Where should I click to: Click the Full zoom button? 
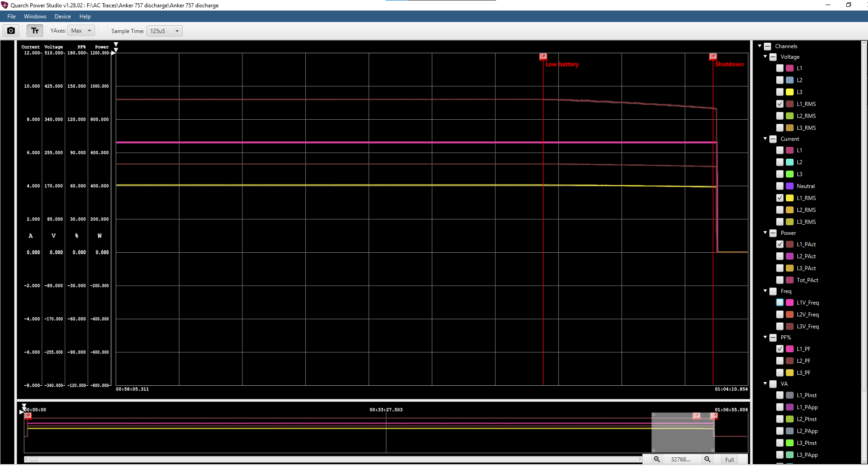tap(729, 460)
